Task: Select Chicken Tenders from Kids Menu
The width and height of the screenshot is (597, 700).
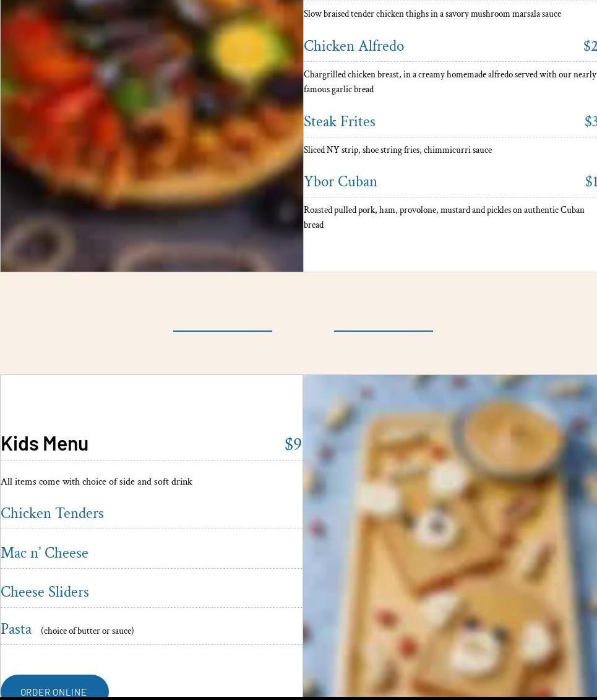Action: tap(52, 513)
